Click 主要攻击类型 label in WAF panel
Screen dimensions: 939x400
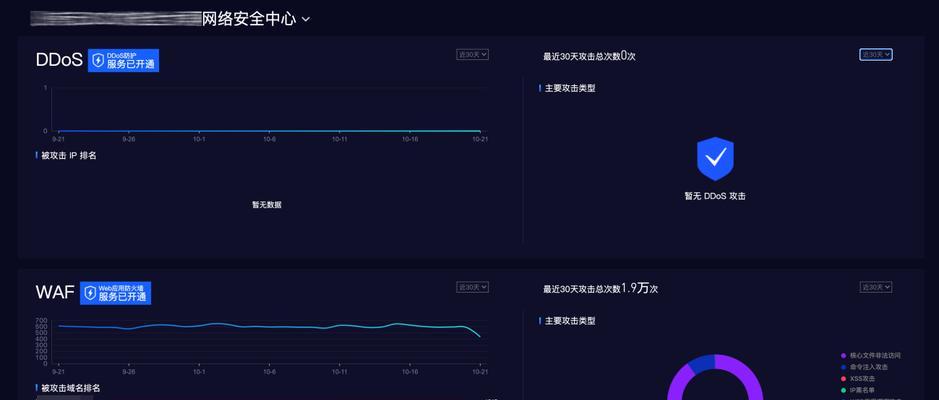(570, 321)
